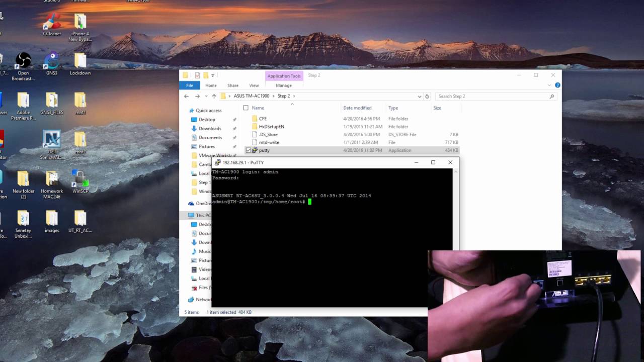Launch the GNS3 desktop shortcut
This screenshot has width=644, height=362.
coord(52,64)
